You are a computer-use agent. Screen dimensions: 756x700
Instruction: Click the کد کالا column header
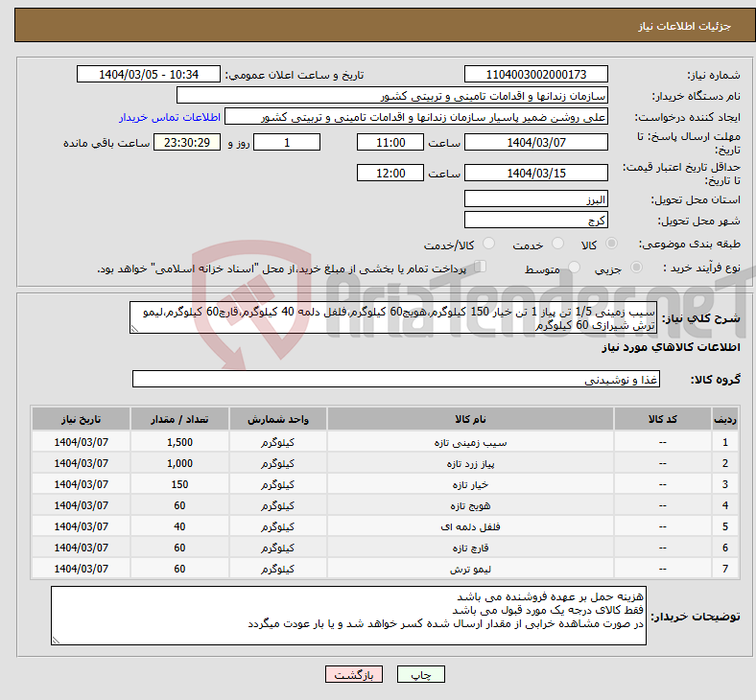tap(663, 419)
